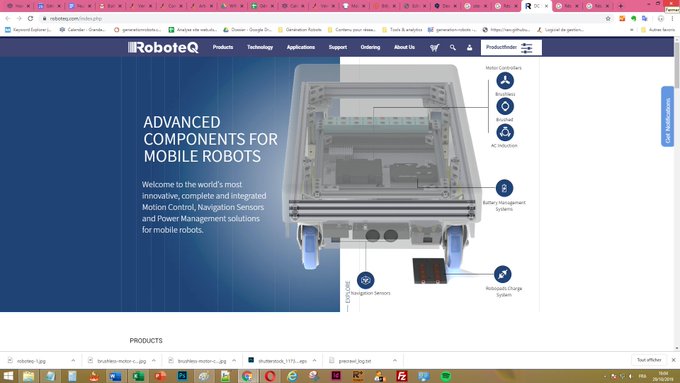Open the Applications menu

tap(301, 47)
